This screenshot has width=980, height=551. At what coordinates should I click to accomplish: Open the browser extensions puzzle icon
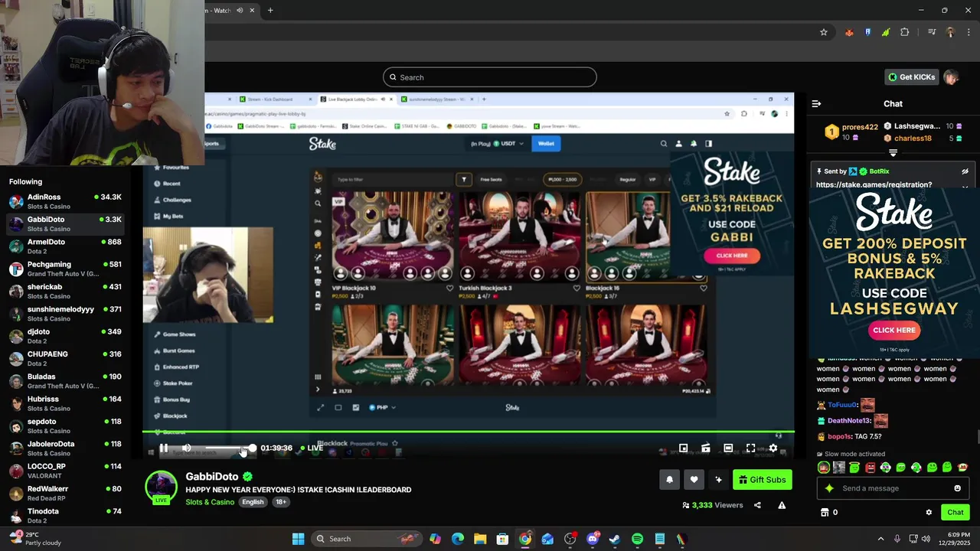(x=905, y=32)
